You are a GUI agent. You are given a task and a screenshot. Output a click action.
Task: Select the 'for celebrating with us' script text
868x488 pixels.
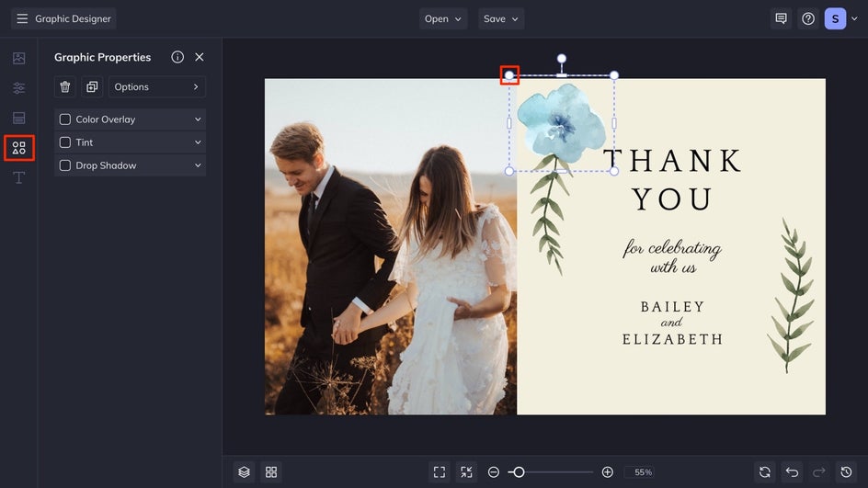tap(672, 257)
